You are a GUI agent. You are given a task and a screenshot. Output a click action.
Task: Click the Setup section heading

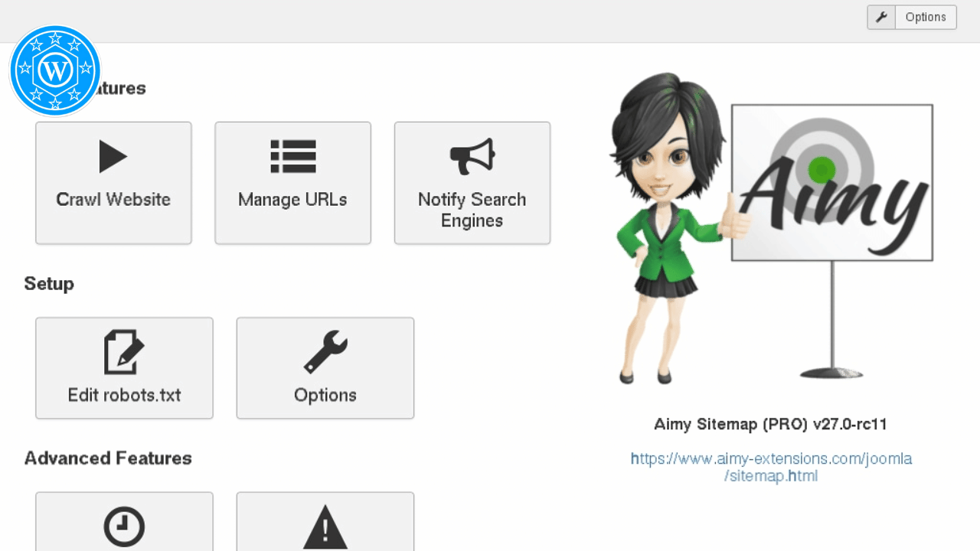coord(49,283)
